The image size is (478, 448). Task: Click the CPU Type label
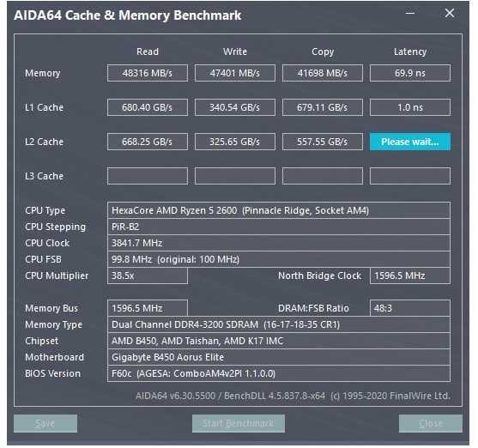pyautogui.click(x=45, y=210)
